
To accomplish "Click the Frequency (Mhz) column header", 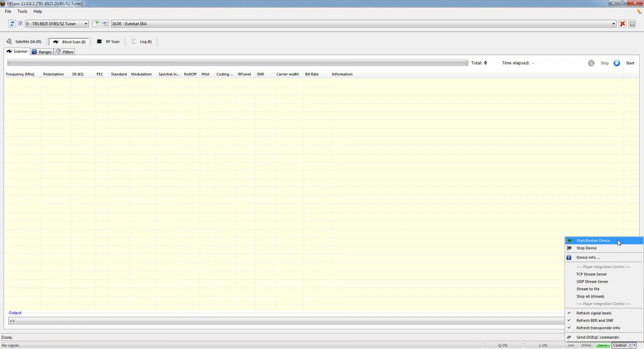I will 20,74.
